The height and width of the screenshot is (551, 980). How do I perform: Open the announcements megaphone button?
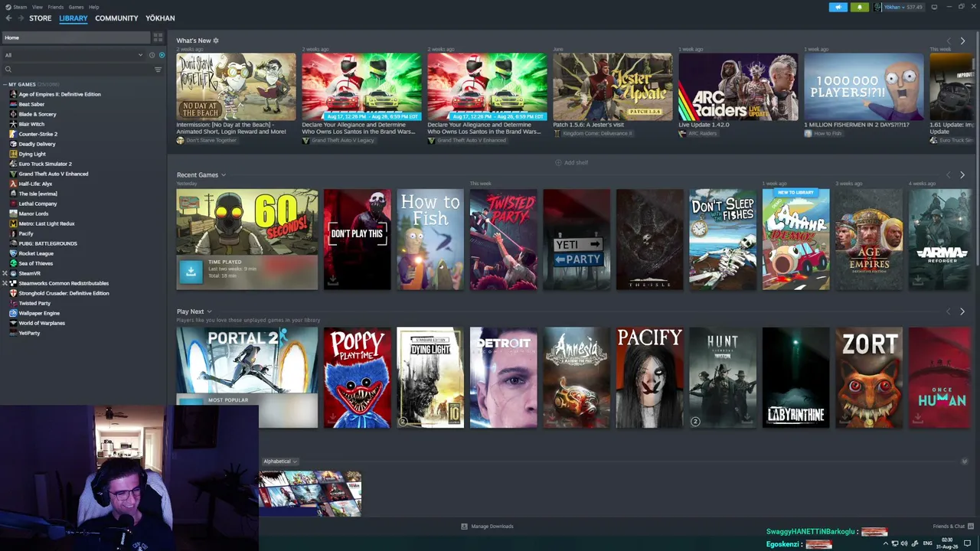coord(838,7)
